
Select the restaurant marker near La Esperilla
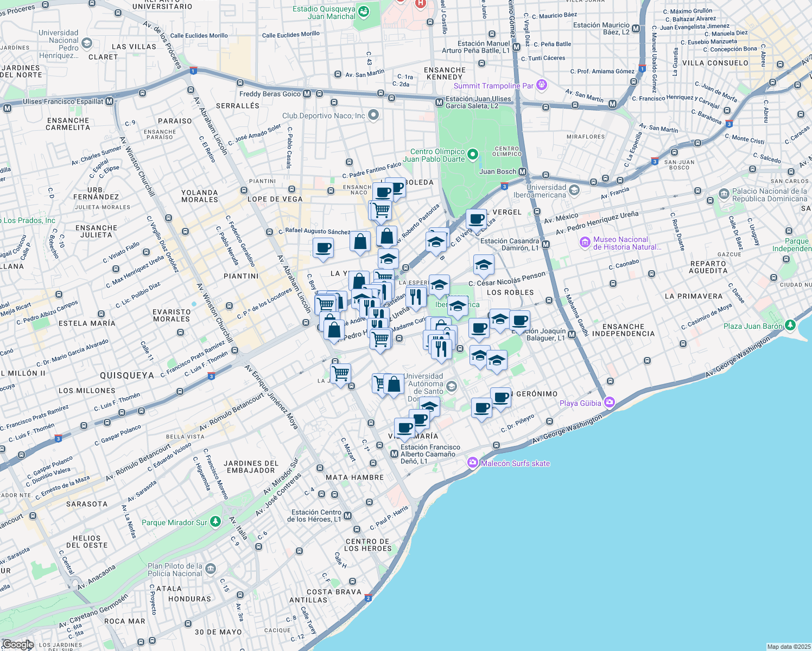point(416,297)
